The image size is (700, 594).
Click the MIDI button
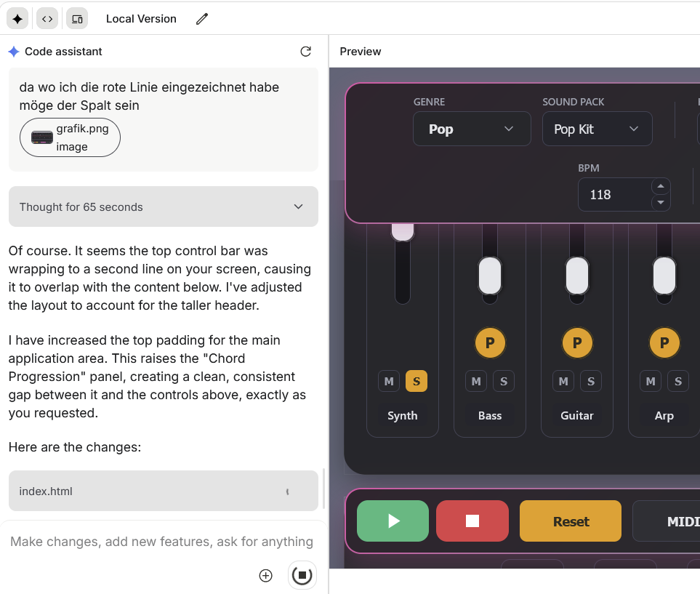click(x=667, y=521)
